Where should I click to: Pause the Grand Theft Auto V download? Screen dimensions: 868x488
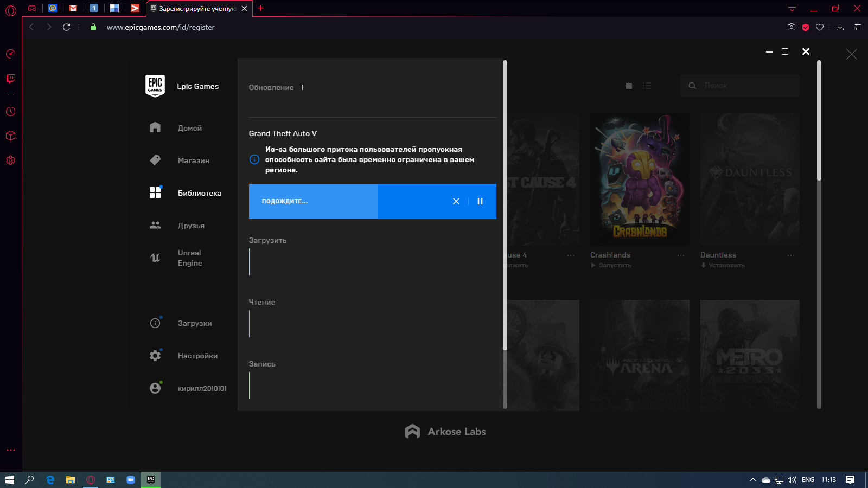click(480, 201)
